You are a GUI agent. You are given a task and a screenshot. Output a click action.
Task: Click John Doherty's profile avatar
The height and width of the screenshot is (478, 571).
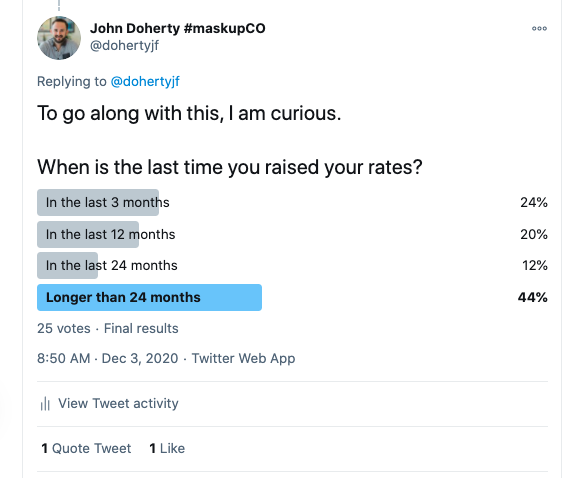(59, 38)
